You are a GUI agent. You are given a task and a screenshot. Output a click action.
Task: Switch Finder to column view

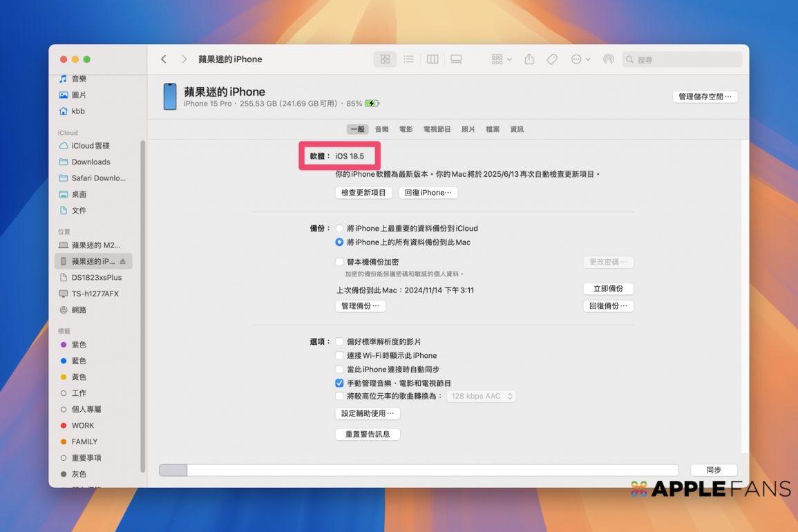tap(433, 59)
